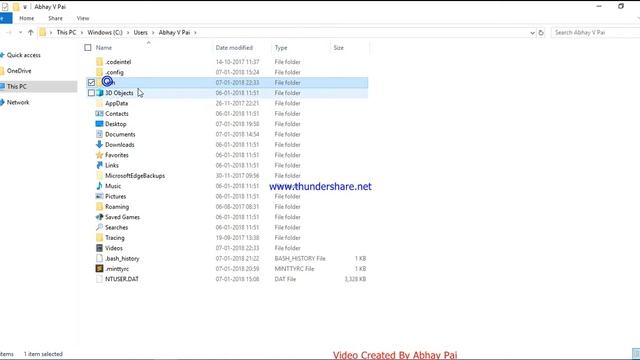The image size is (640, 360).
Task: Click MINTTYRC File type cell
Action: pos(294,269)
